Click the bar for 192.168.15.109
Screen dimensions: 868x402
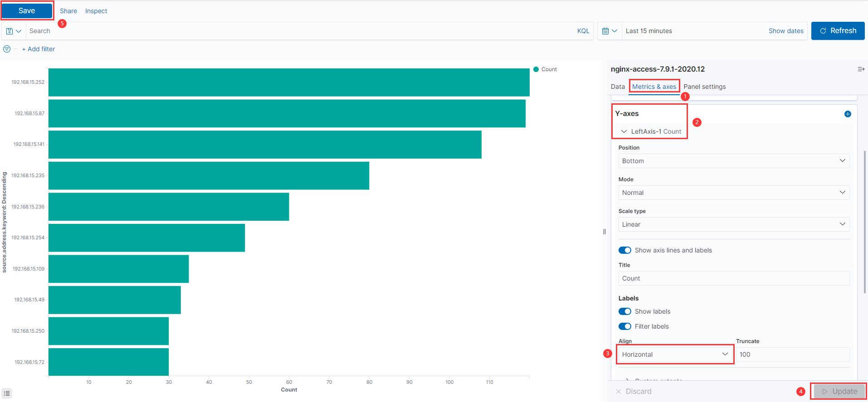118,269
